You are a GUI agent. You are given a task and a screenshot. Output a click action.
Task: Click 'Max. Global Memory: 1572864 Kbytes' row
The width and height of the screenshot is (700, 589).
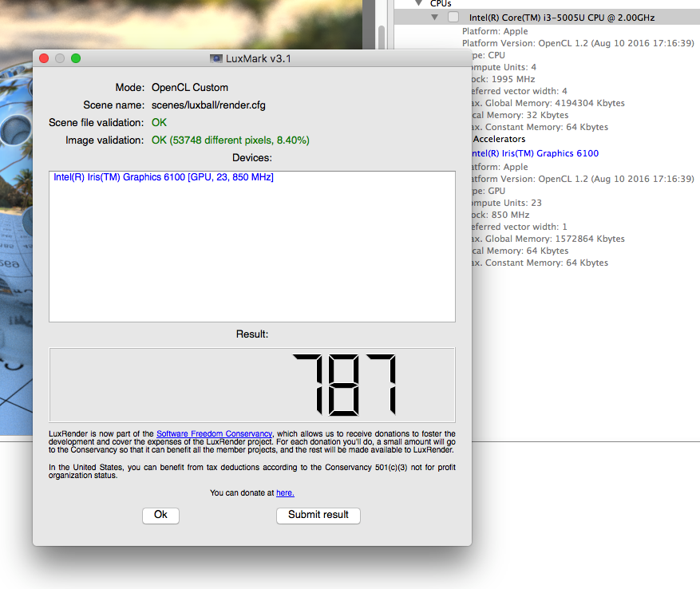coord(548,239)
